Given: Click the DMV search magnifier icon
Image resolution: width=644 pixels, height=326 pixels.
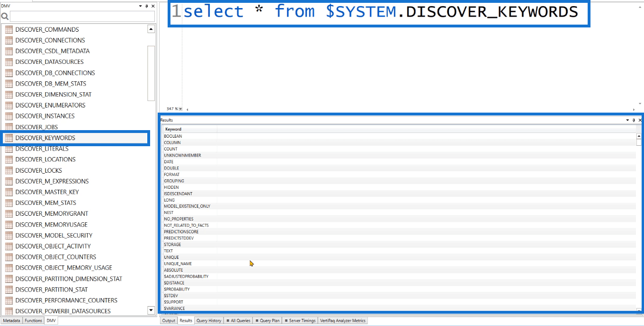Looking at the screenshot, I should tap(5, 17).
